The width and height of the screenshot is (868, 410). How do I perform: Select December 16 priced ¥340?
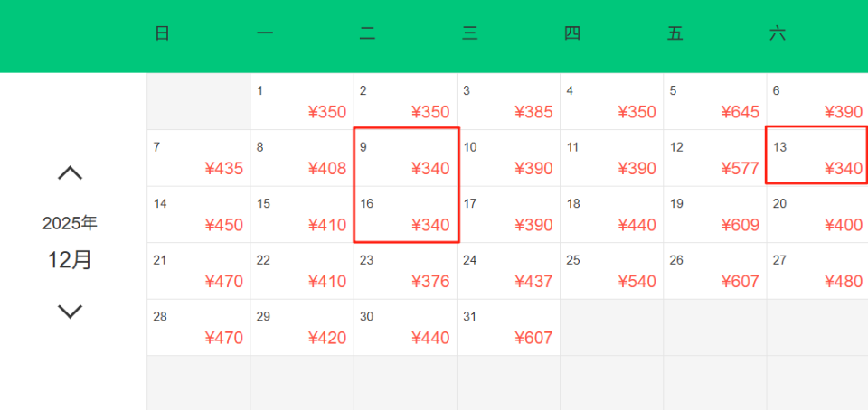pos(406,215)
